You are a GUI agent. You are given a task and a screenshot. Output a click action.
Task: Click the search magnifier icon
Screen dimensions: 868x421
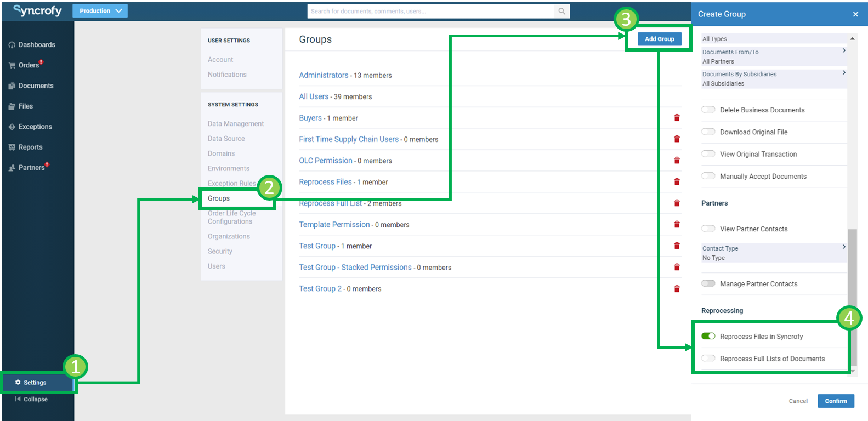point(561,11)
